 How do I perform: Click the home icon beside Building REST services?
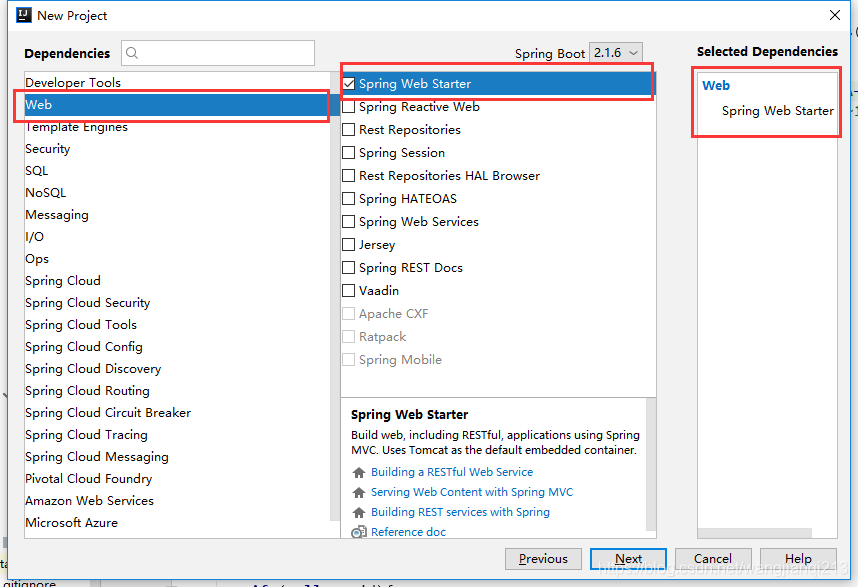pos(359,513)
